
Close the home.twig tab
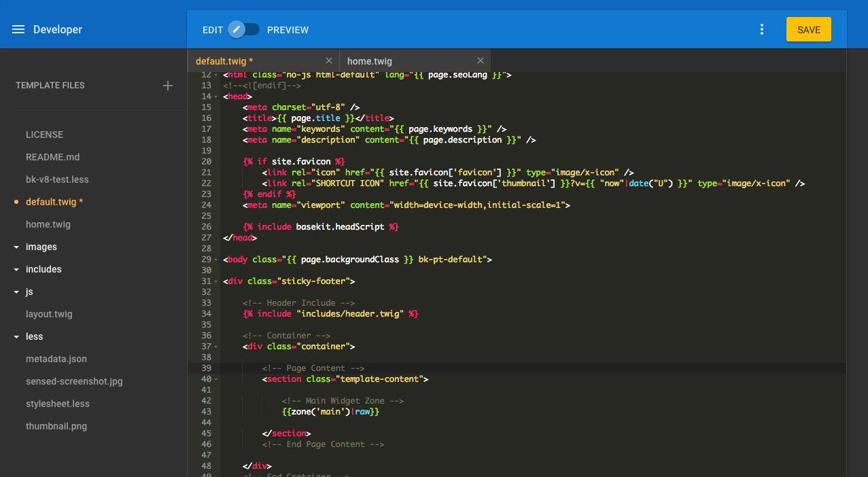481,60
